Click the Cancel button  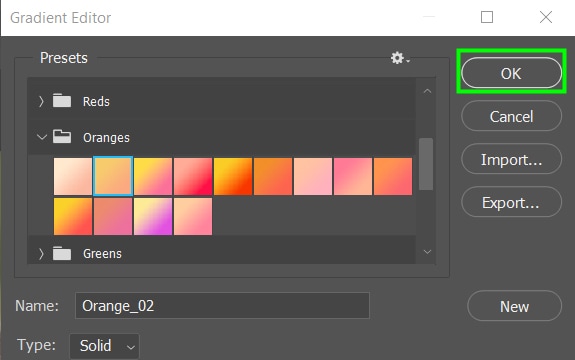[511, 116]
